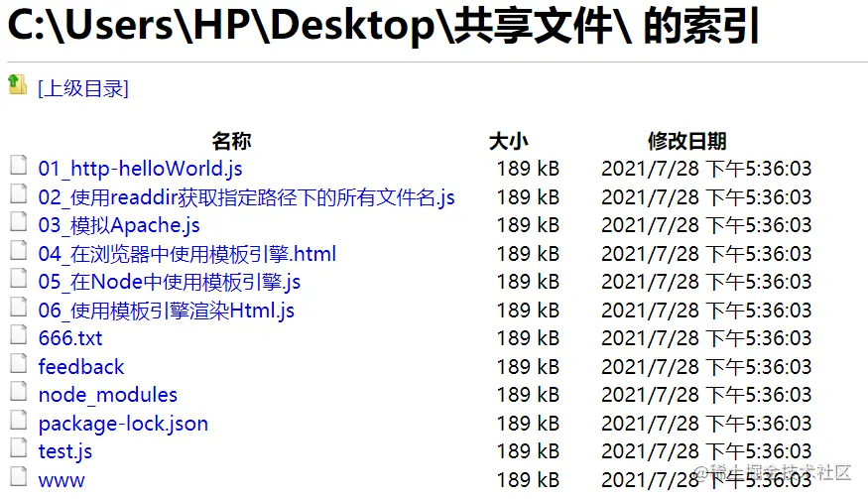Open 05_在Node中使用模板引擎.js link
This screenshot has width=868, height=499.
pos(170,282)
